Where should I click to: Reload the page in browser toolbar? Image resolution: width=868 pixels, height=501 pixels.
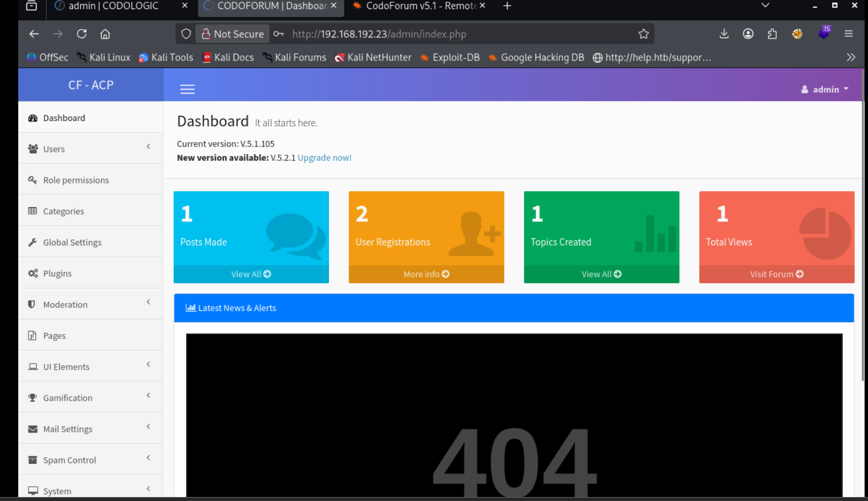pyautogui.click(x=82, y=34)
